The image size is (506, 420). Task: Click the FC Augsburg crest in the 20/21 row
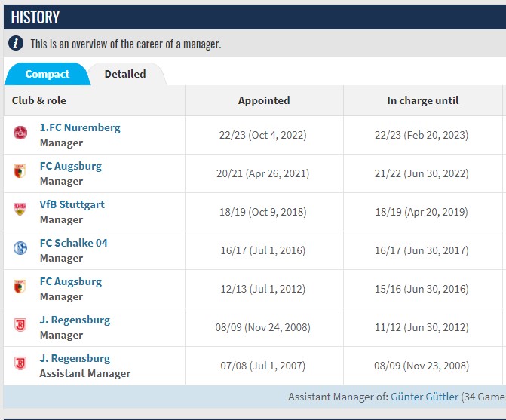click(x=20, y=171)
